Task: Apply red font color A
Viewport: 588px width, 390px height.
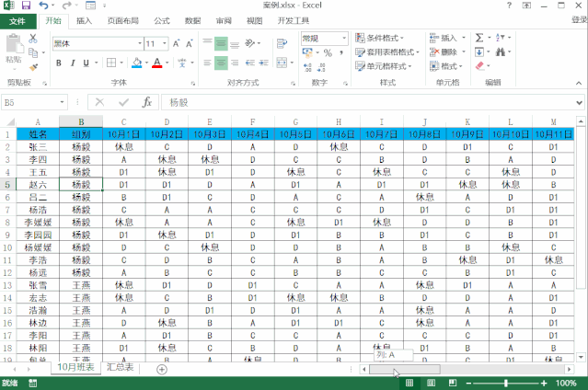Action: point(157,63)
